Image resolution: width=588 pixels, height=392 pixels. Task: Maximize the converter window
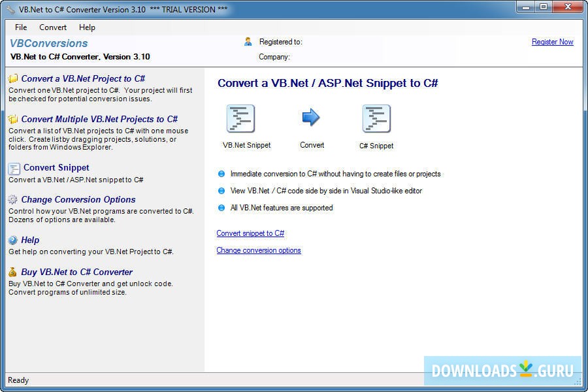pyautogui.click(x=544, y=7)
